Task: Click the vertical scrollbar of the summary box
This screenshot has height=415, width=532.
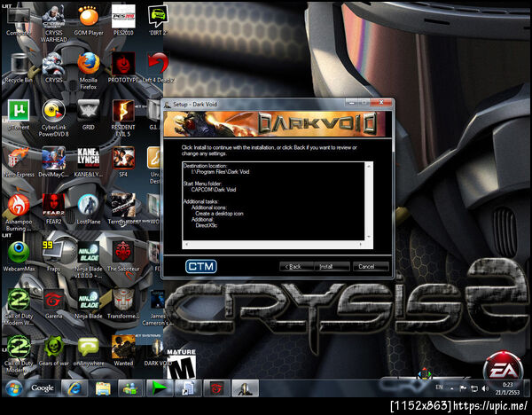Action: (369, 201)
